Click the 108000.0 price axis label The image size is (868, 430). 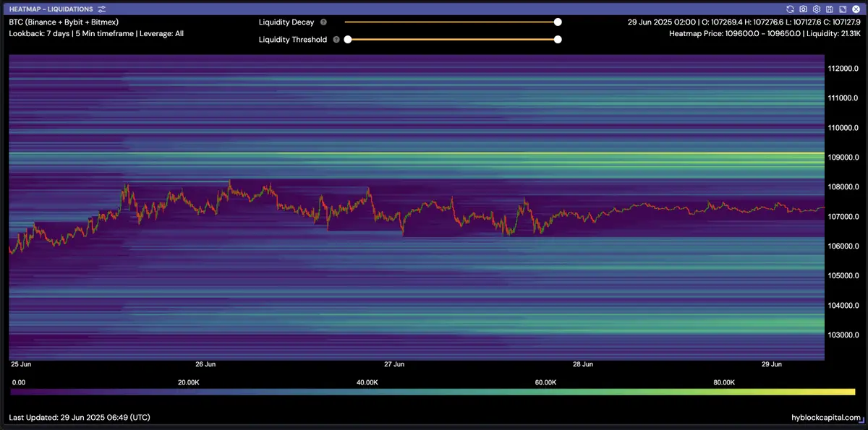(844, 187)
